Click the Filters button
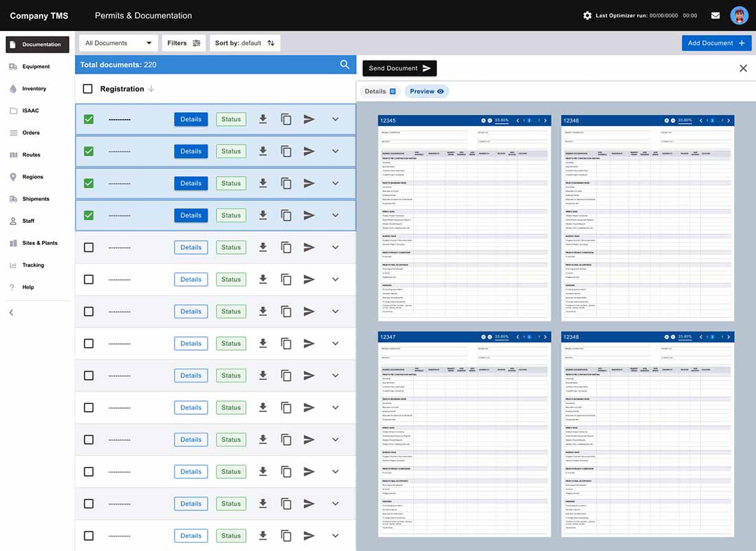Viewport: 756px width, 551px height. (184, 43)
